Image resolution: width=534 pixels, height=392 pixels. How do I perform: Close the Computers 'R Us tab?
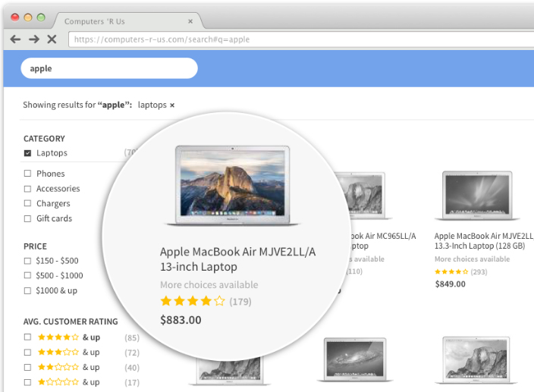coord(190,21)
